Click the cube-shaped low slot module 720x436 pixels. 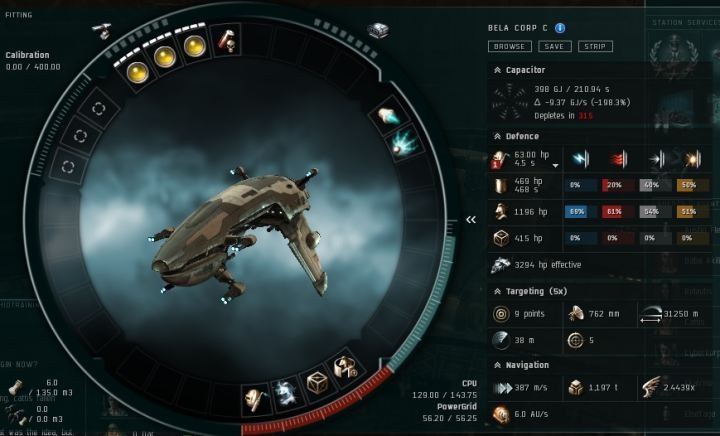point(317,382)
